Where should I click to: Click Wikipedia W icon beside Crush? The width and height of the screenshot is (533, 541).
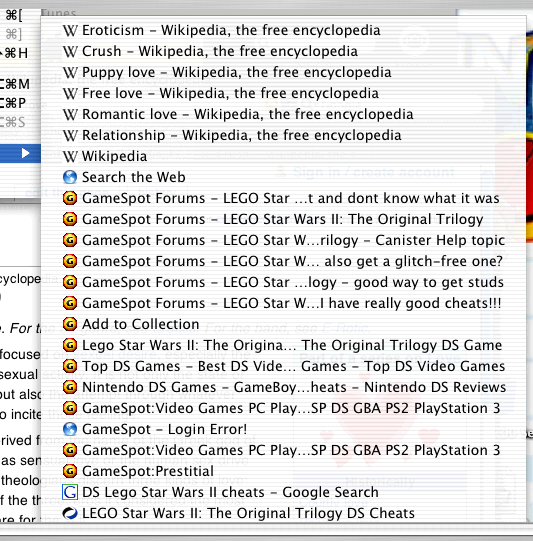pos(70,52)
